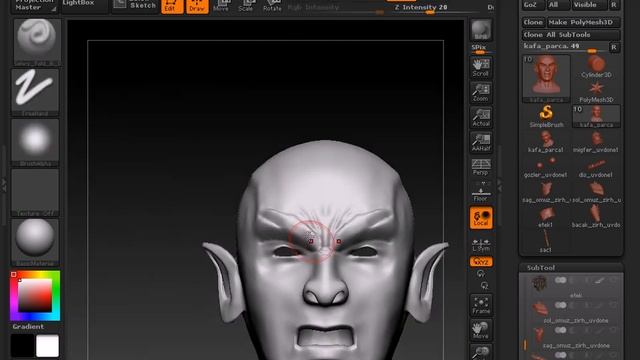Open the BasicMaterial selector
Image resolution: width=640 pixels, height=360 pixels.
(x=35, y=243)
